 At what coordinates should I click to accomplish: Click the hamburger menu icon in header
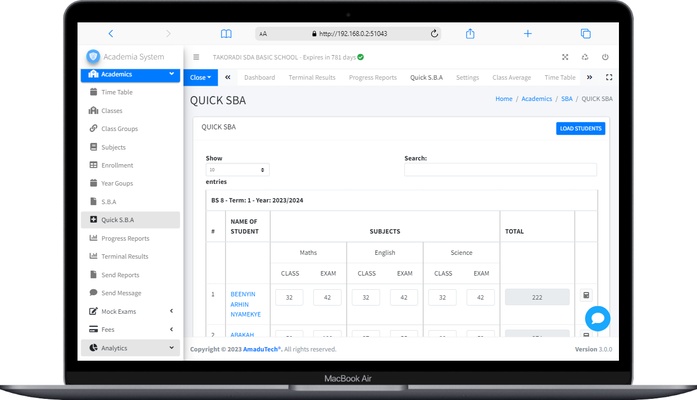point(196,57)
